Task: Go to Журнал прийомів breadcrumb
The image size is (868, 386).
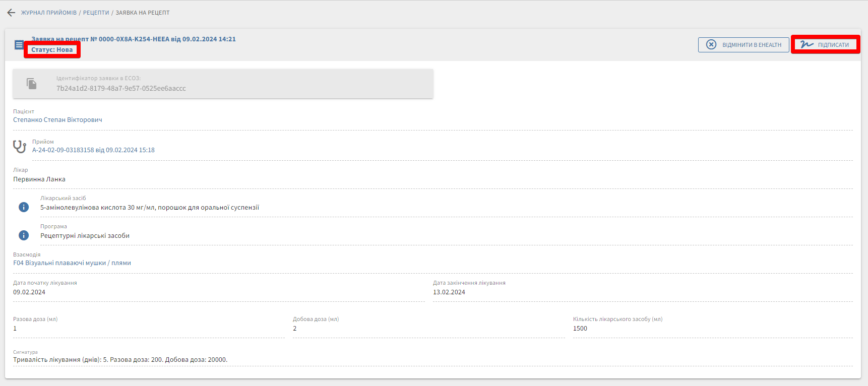Action: (49, 13)
